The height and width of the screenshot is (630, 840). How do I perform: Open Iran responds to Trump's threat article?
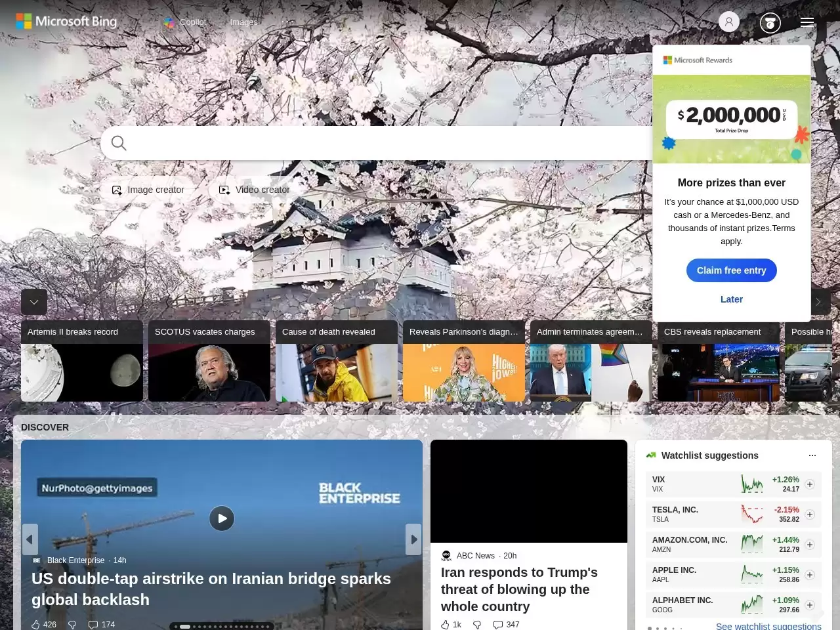[520, 589]
